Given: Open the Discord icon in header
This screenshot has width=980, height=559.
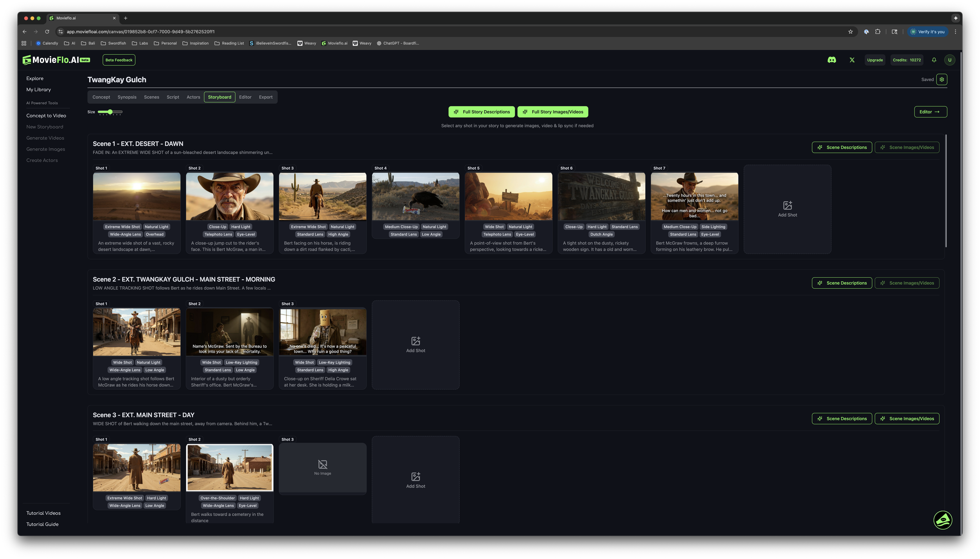Looking at the screenshot, I should pos(831,60).
